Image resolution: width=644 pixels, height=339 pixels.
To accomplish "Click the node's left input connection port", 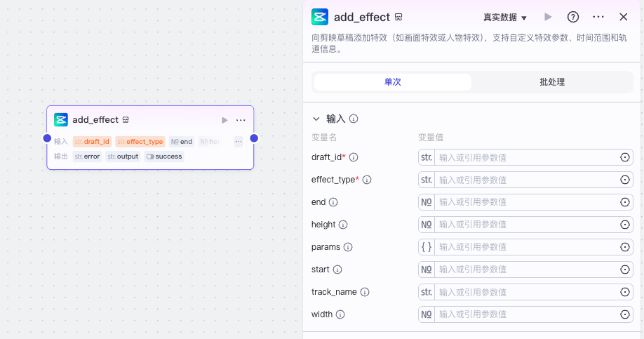I will click(x=47, y=138).
